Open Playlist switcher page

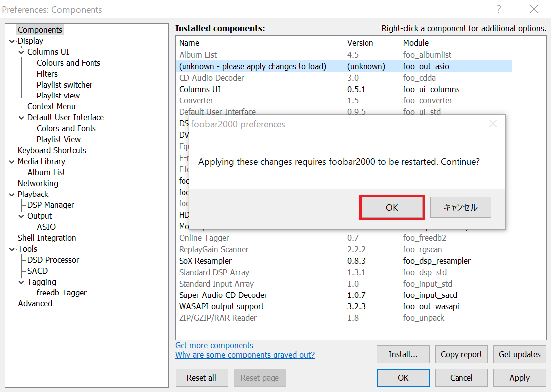click(65, 85)
